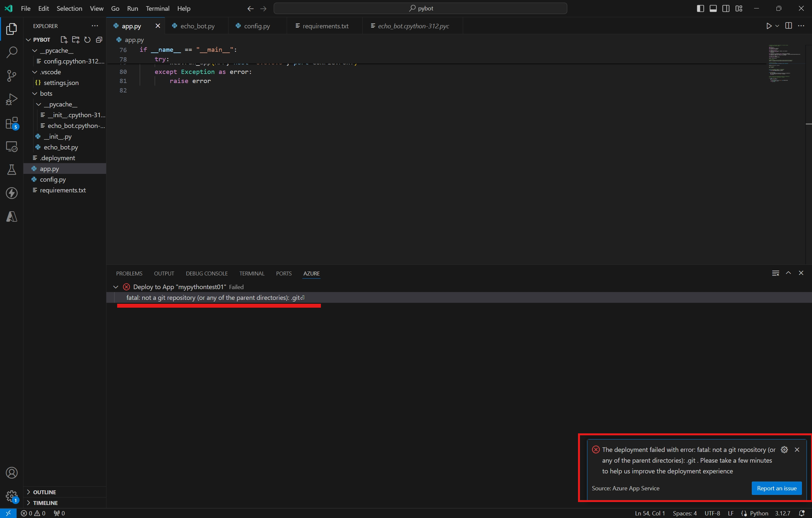Toggle the bottom panel visibility
Image resolution: width=812 pixels, height=518 pixels.
tap(713, 8)
